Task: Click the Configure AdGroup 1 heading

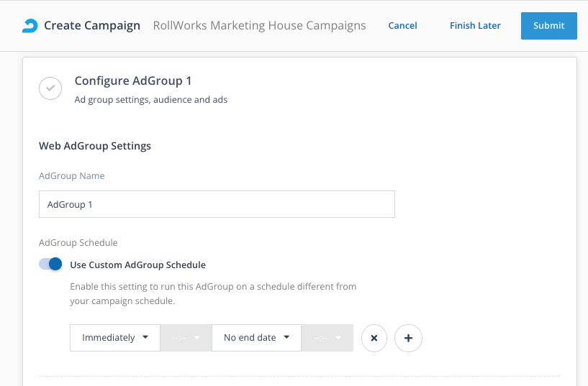Action: click(133, 81)
